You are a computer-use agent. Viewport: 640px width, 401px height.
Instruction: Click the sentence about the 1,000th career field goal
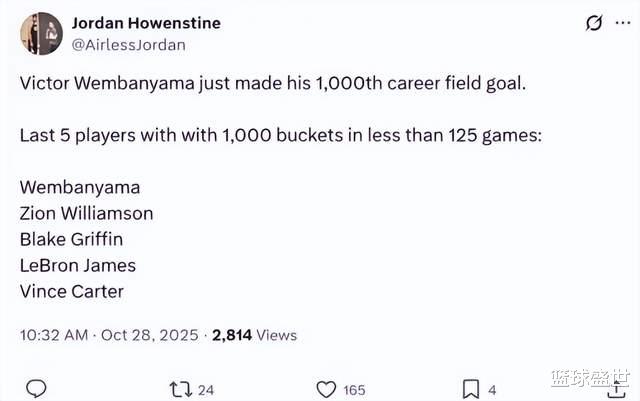(272, 82)
